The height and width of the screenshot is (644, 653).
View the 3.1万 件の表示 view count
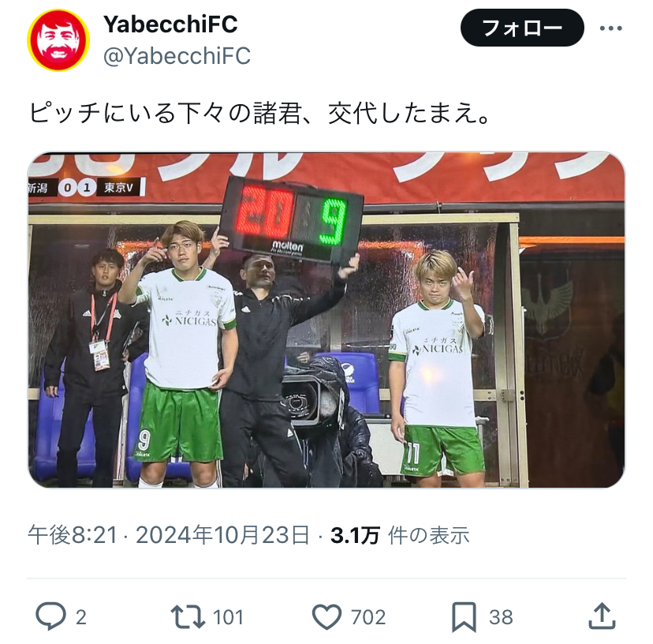[400, 535]
